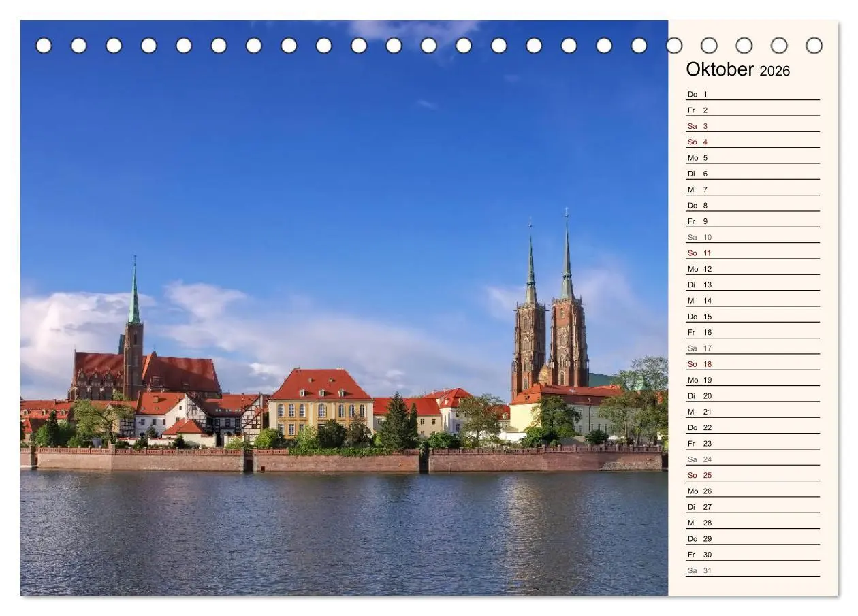This screenshot has height=616, width=858.
Task: Select the date row 'Sa 3'
Action: point(752,126)
